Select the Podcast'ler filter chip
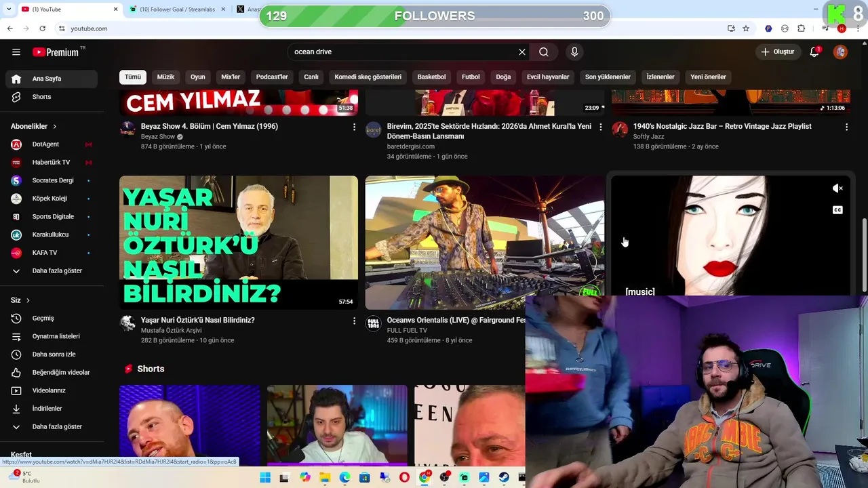This screenshot has height=488, width=868. tap(272, 77)
